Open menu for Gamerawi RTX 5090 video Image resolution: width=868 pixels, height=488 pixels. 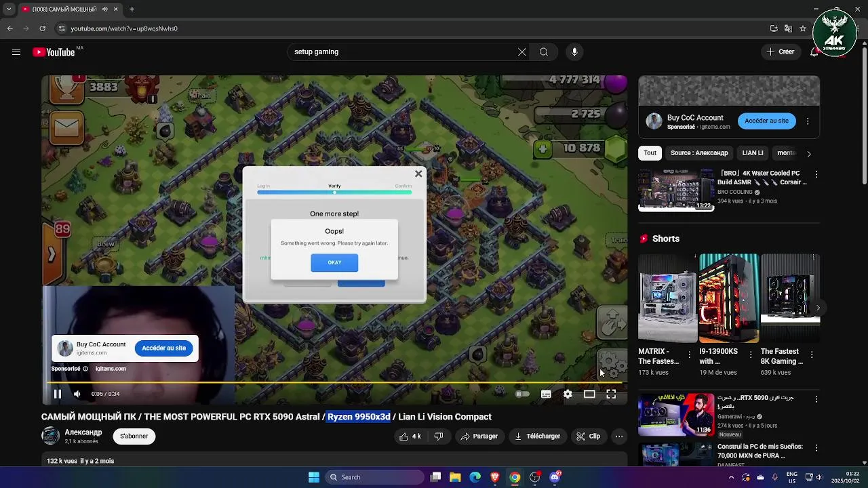click(816, 399)
